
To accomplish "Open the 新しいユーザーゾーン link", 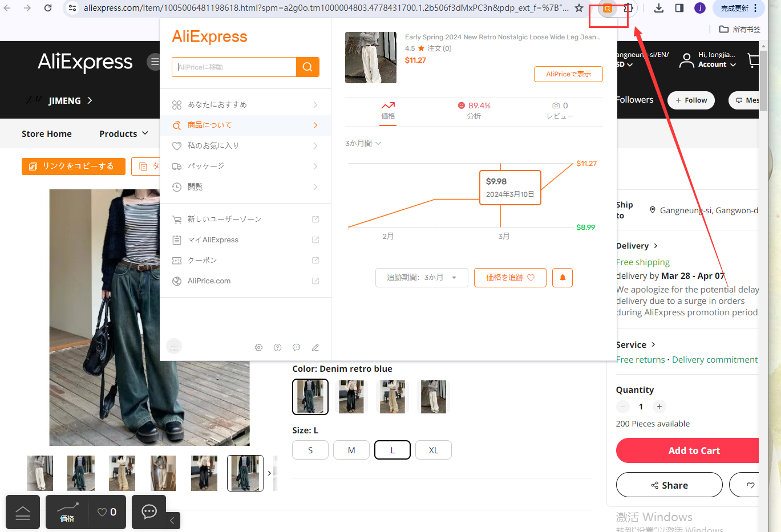I will point(245,220).
